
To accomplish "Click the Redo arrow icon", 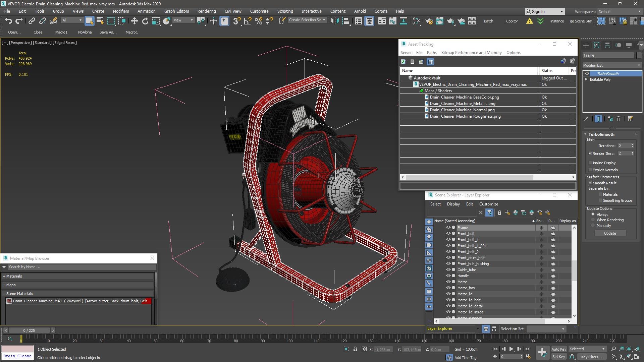I will (x=19, y=21).
